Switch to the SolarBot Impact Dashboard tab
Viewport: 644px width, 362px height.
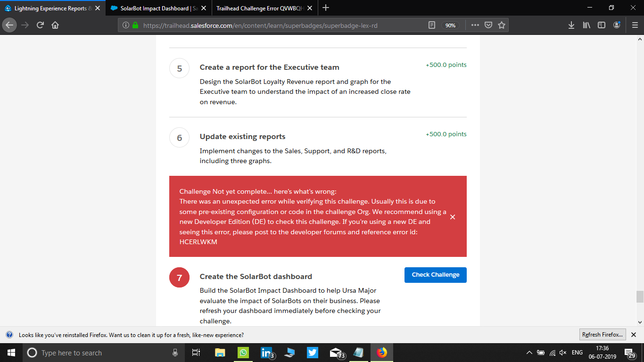[156, 8]
